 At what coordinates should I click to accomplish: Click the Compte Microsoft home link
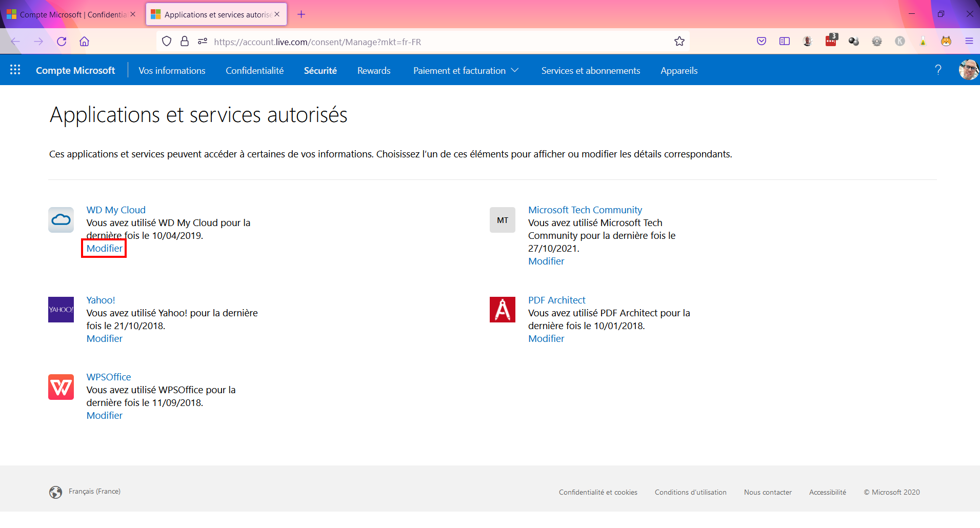click(75, 71)
